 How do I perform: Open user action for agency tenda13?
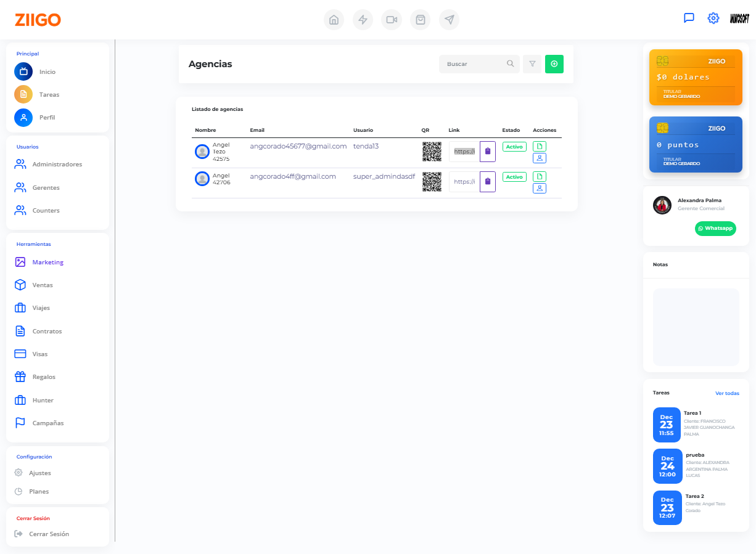point(540,158)
